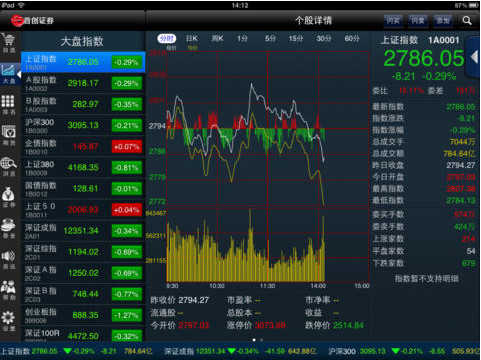Select the 深证综指 row
The height and width of the screenshot is (360, 481).
(83, 252)
